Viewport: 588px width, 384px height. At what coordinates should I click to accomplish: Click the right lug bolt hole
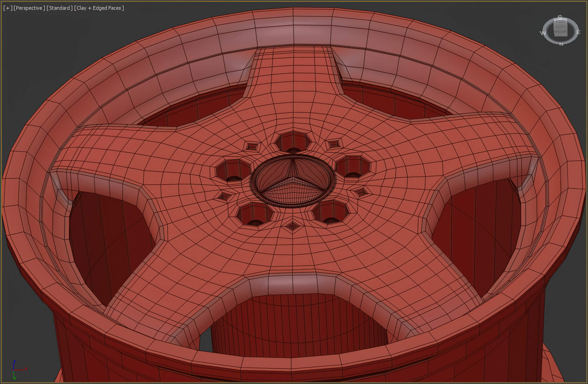(x=353, y=167)
